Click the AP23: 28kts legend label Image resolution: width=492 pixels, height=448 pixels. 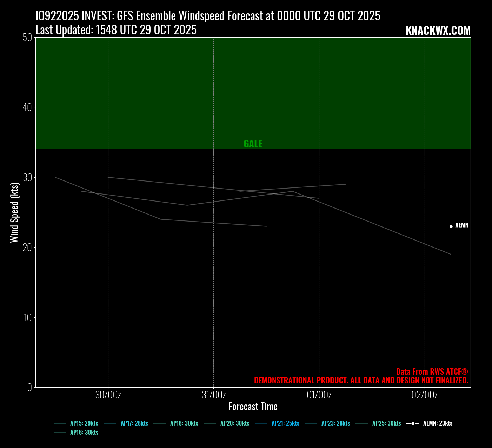(x=335, y=423)
